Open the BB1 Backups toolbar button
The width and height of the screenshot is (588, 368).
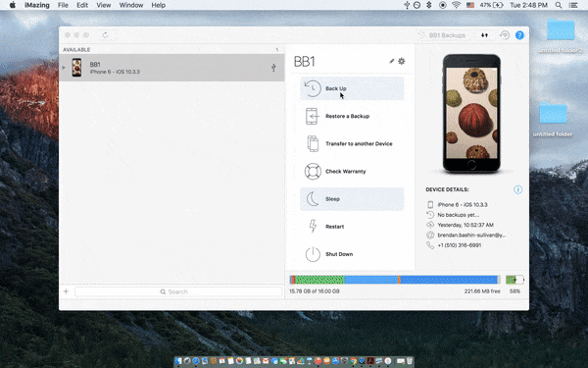pyautogui.click(x=442, y=35)
